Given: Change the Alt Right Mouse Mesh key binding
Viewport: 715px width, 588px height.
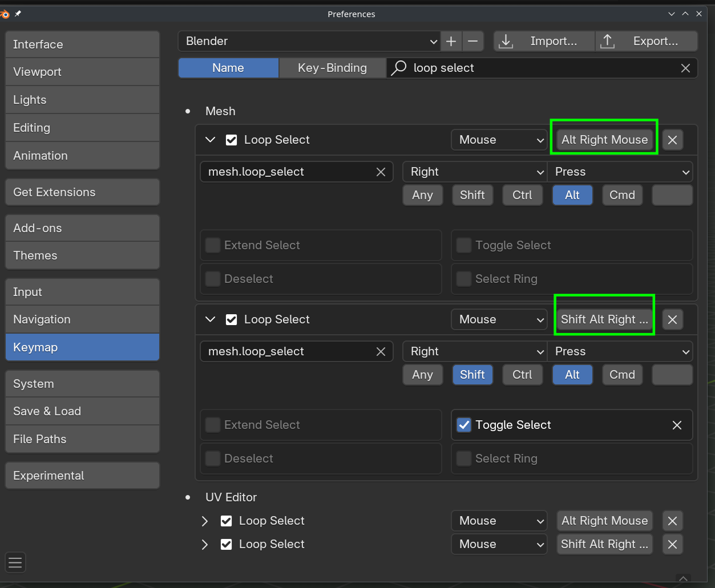Looking at the screenshot, I should 604,140.
